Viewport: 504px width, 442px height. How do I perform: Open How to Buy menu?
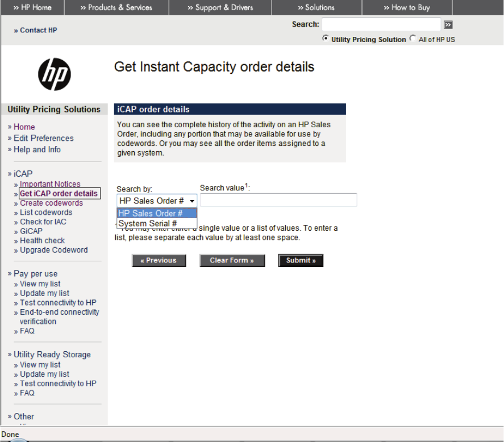coord(407,7)
